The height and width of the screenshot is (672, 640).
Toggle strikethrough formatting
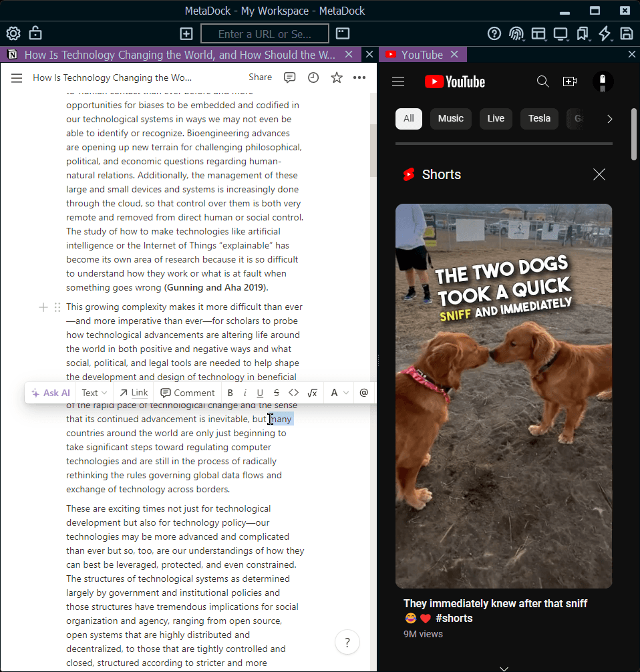click(x=277, y=393)
